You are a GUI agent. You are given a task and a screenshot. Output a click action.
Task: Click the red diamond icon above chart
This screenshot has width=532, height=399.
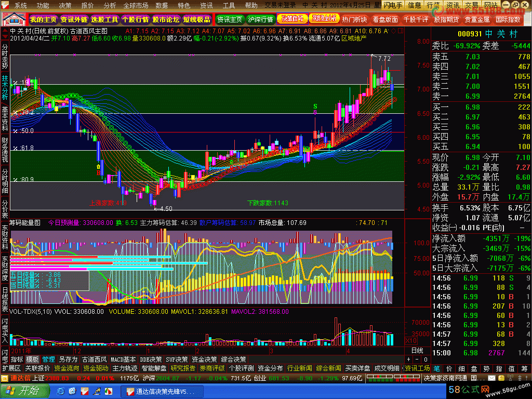point(394,31)
